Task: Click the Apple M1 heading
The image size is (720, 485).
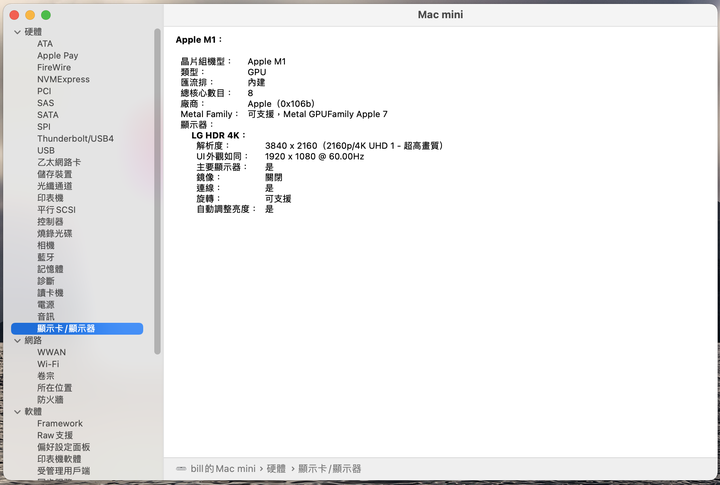Action: coord(199,40)
